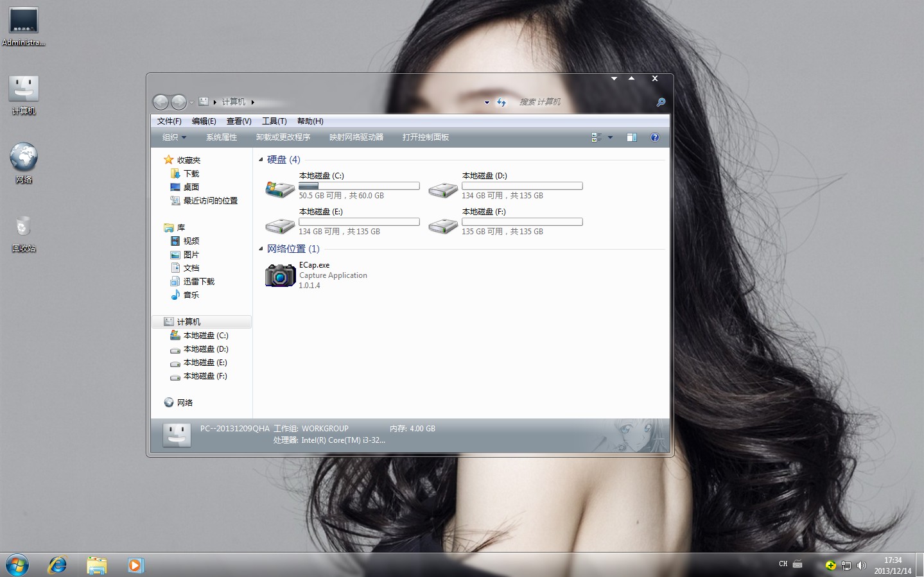Expand breadcrumb arrow after 计算机
This screenshot has width=924, height=577.
tap(253, 102)
